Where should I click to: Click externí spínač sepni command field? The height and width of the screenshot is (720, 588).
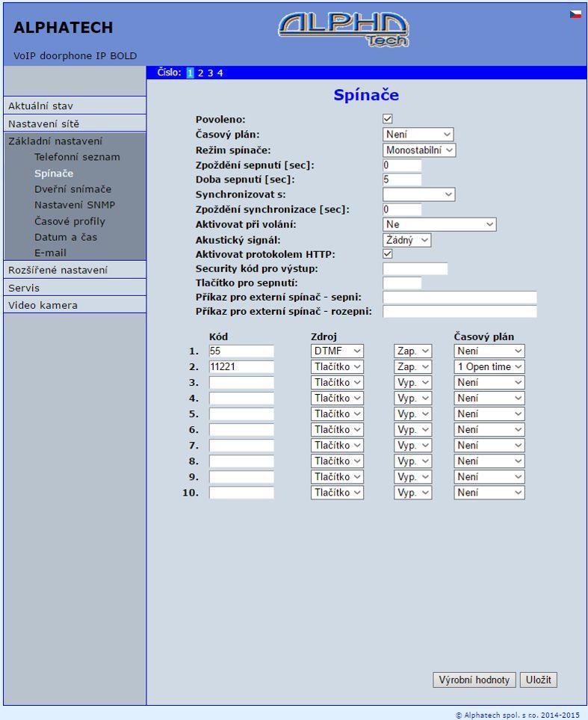(x=460, y=298)
